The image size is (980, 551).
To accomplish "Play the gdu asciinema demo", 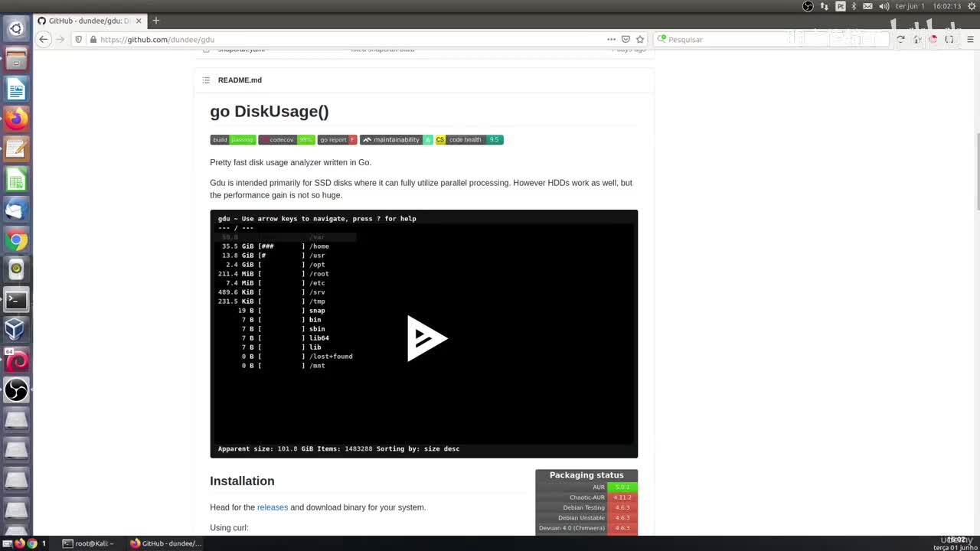I will click(x=426, y=337).
